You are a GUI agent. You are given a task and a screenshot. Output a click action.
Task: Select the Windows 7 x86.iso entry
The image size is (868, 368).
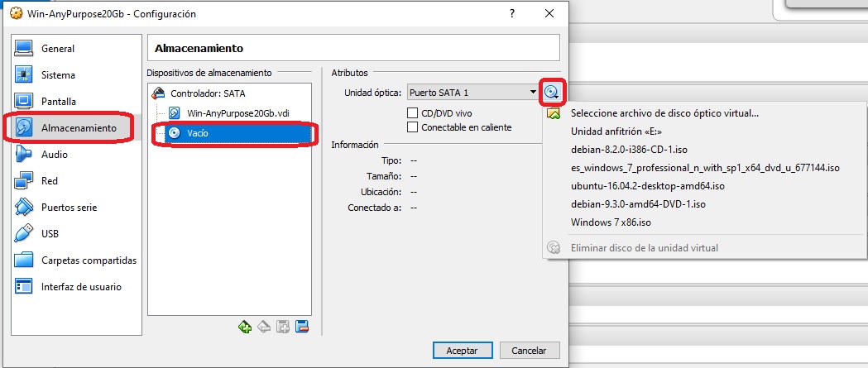[x=611, y=222]
